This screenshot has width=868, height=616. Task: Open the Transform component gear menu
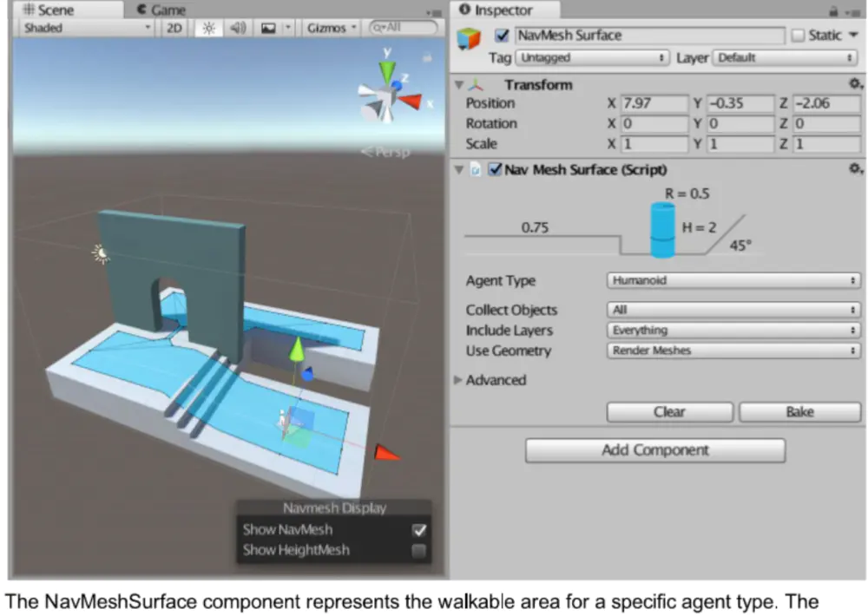pos(855,84)
